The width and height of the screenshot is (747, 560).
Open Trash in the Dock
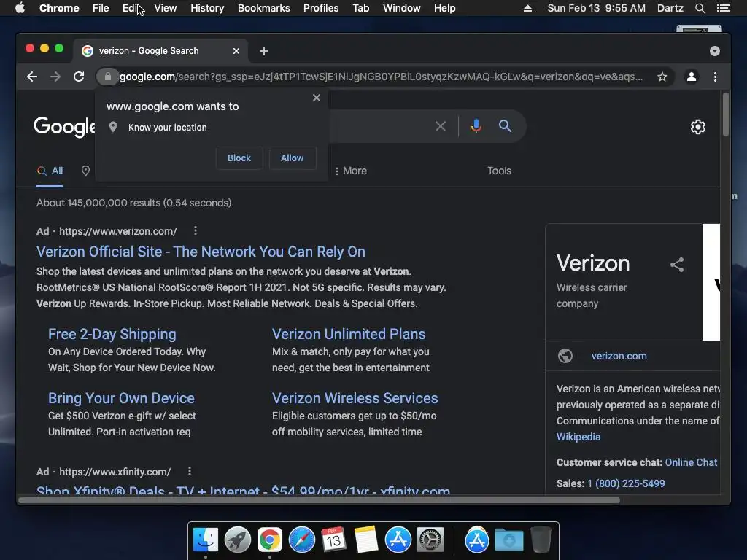pos(541,540)
